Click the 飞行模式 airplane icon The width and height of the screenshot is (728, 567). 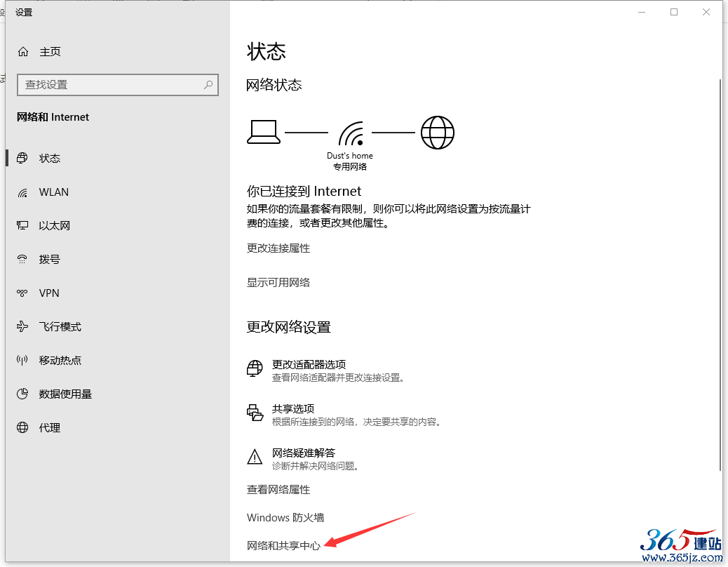23,327
